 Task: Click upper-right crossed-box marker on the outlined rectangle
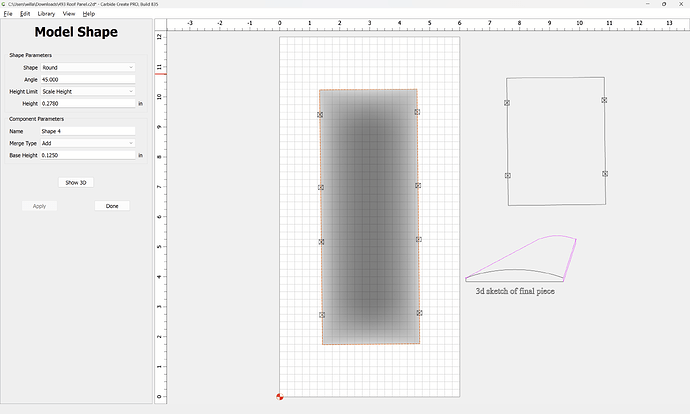point(604,100)
